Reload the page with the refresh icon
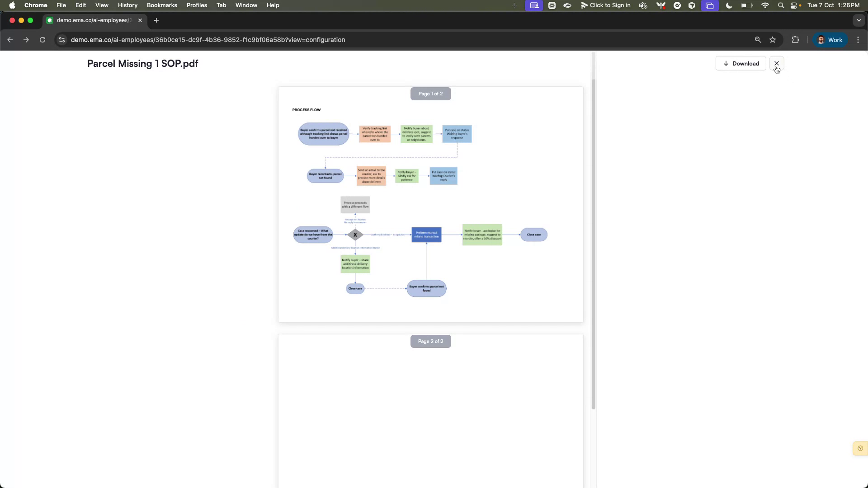The width and height of the screenshot is (868, 488). 42,40
